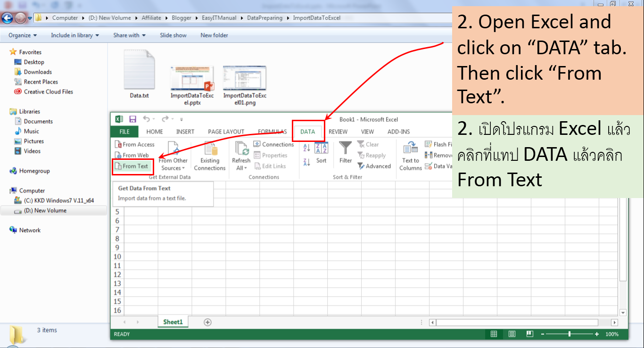The image size is (644, 348).
Task: Apply the Filter icon
Action: (x=346, y=154)
